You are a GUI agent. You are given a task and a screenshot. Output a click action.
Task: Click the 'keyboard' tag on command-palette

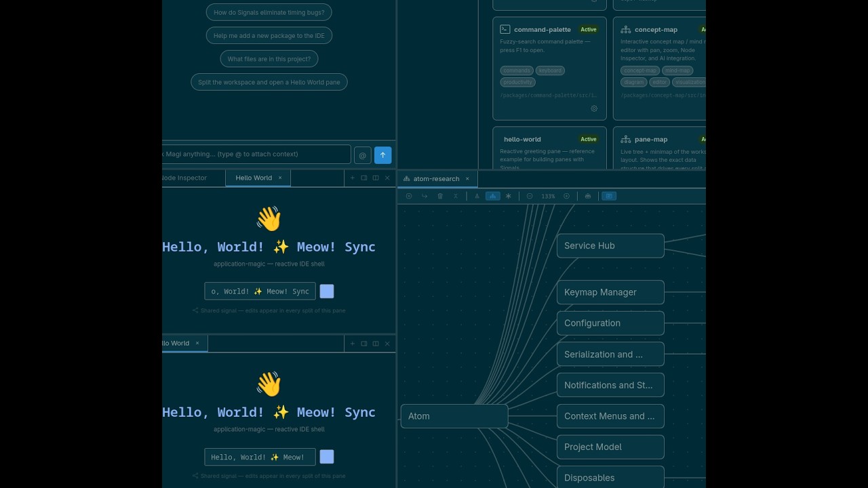pos(550,70)
